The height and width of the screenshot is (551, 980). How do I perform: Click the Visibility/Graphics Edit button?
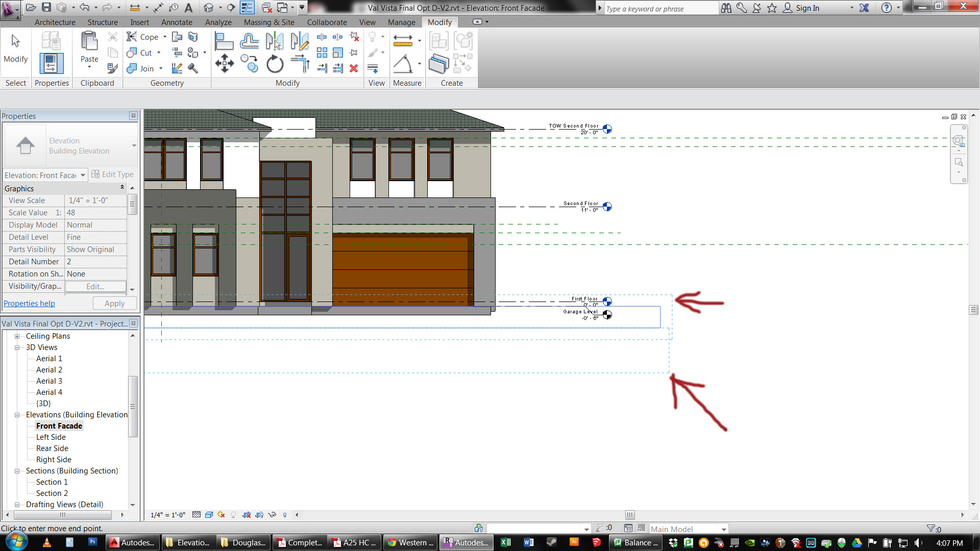(x=95, y=287)
